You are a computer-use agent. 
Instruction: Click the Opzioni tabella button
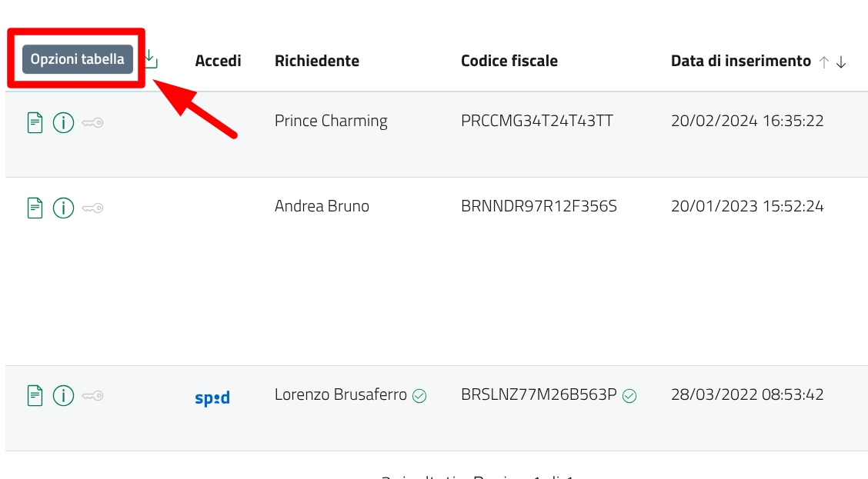tap(77, 59)
